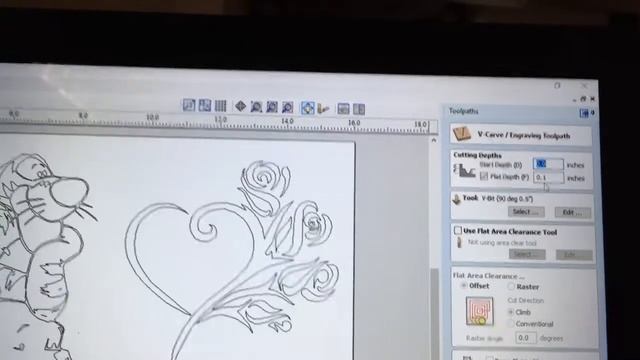Click the Not using area clear tool text
640x360 pixels.
click(502, 242)
